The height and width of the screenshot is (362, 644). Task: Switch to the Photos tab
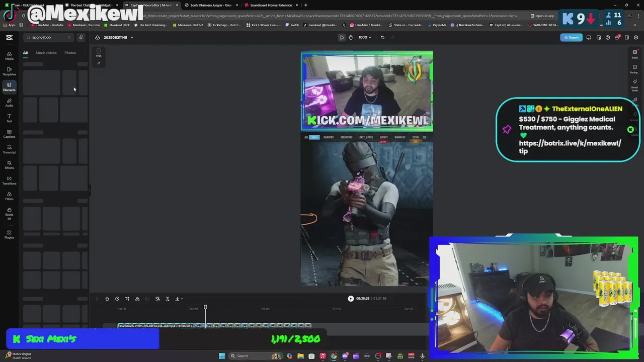[x=70, y=53]
